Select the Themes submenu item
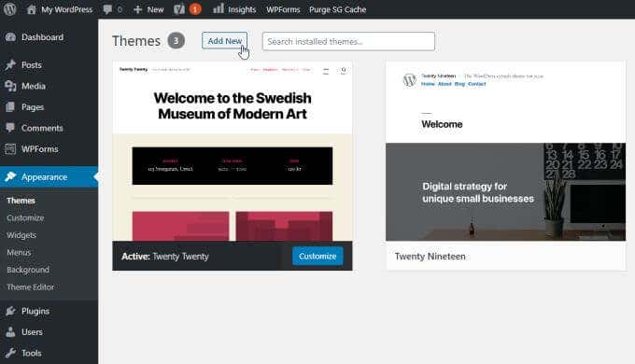Image resolution: width=635 pixels, height=364 pixels. tap(21, 201)
